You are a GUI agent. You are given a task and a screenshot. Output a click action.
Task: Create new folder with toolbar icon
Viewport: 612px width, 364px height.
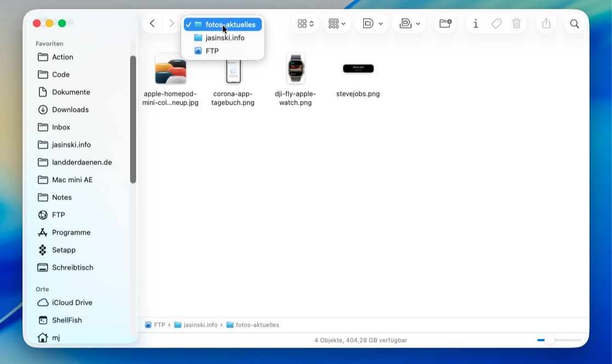tap(445, 24)
